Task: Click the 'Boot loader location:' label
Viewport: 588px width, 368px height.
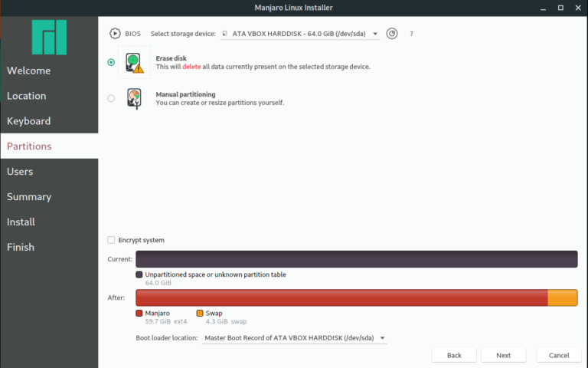Action: click(166, 338)
